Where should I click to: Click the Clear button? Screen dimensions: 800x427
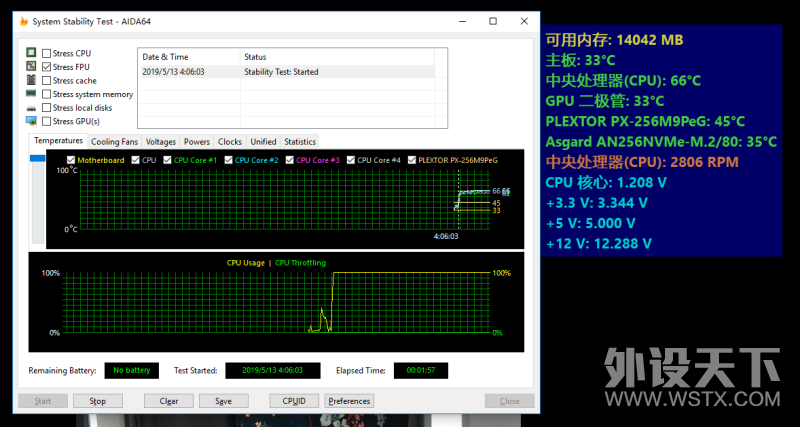click(x=169, y=401)
